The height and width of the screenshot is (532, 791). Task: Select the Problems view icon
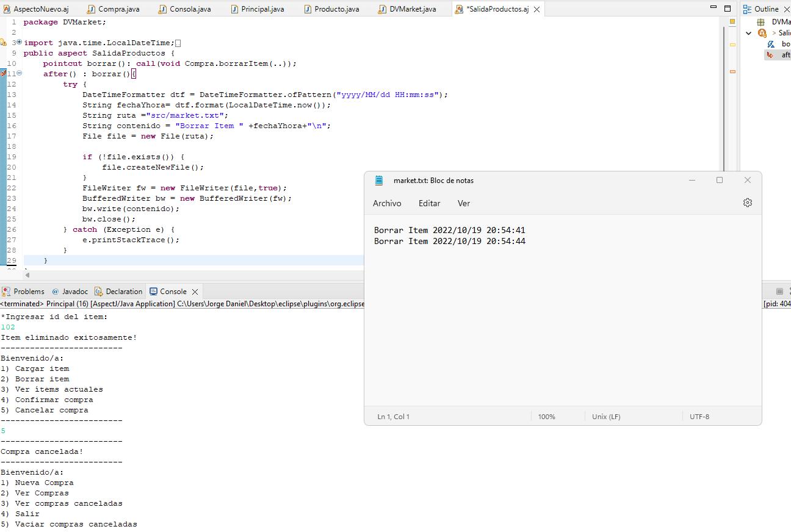[x=7, y=291]
